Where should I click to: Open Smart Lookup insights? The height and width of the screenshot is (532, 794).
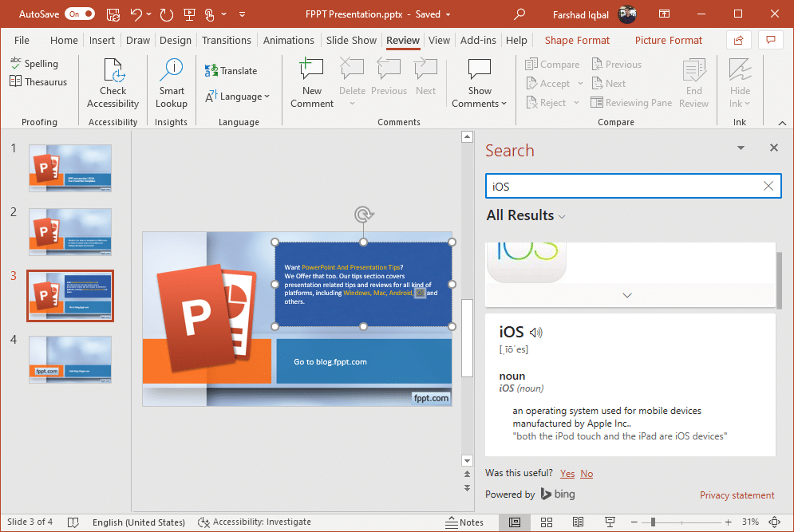(171, 83)
